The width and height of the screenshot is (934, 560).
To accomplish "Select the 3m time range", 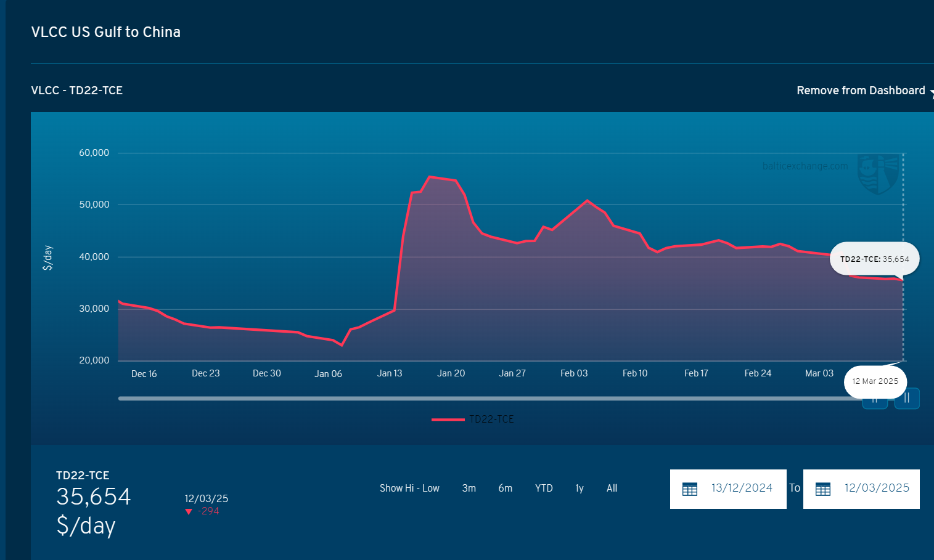I will coord(469,488).
